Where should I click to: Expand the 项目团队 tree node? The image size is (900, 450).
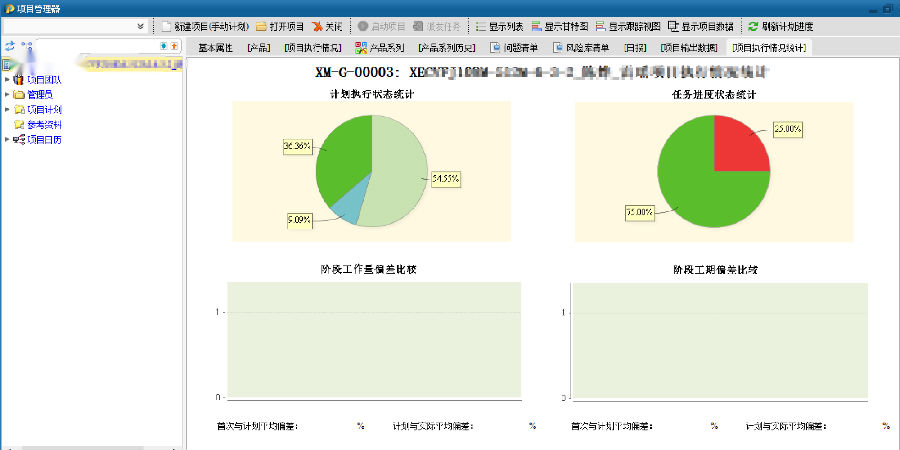(x=8, y=79)
